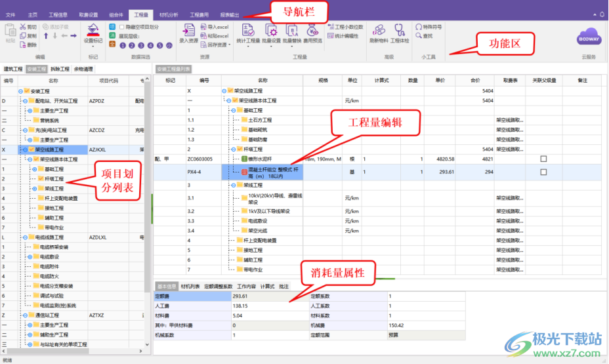Viewport: 609px width, 364px height.
Task: Indent item with the right arrow
Action: coord(73,35)
